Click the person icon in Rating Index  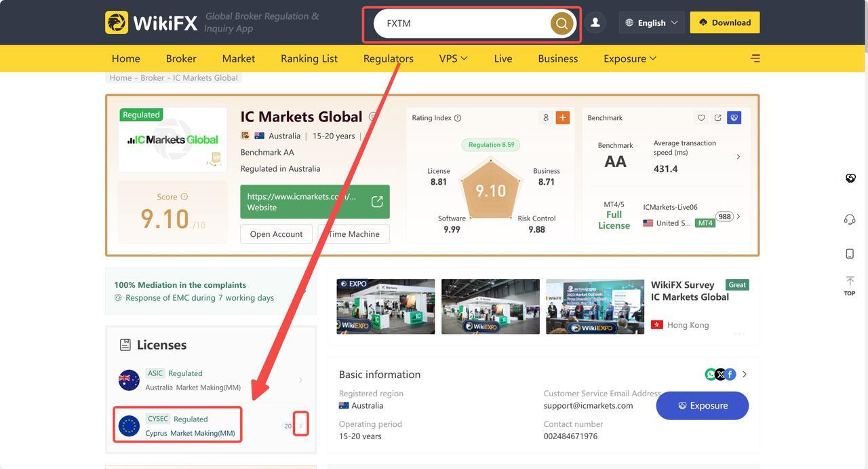[546, 117]
